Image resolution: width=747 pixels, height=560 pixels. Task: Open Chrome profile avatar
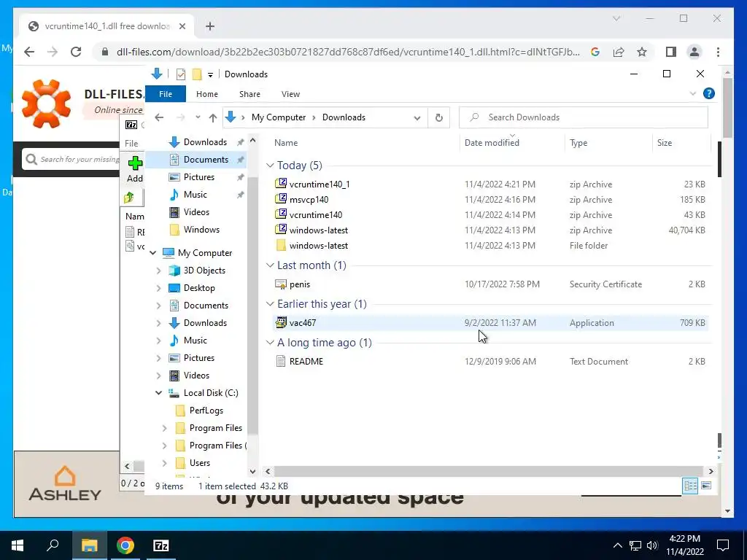tap(694, 52)
